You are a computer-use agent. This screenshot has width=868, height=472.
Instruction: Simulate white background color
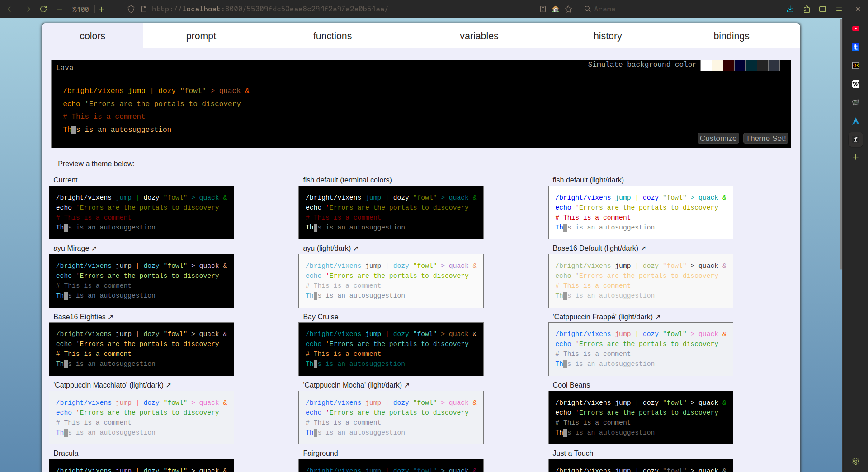click(706, 65)
